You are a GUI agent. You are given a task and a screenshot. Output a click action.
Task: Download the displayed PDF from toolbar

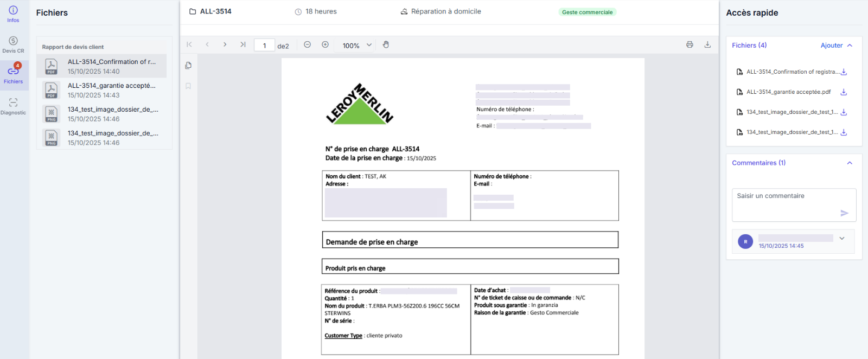tap(707, 44)
